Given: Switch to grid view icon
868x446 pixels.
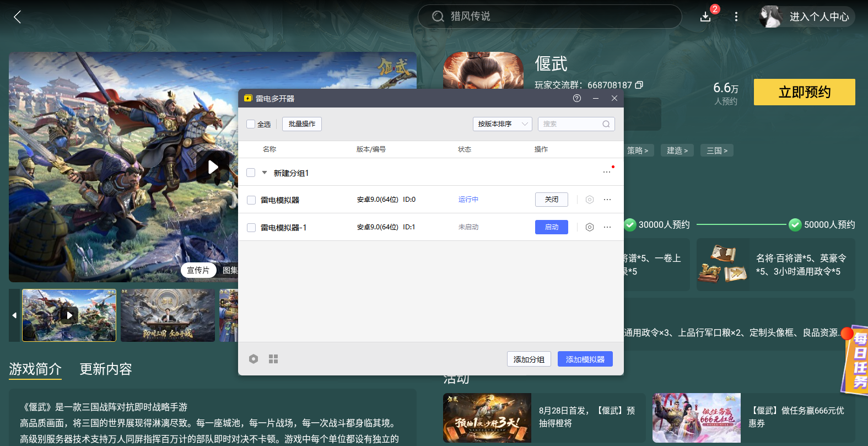Looking at the screenshot, I should click(273, 359).
